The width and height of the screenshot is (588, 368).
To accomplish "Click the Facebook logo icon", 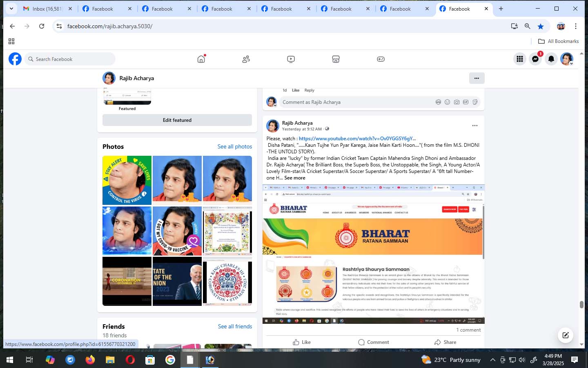I will tap(15, 59).
